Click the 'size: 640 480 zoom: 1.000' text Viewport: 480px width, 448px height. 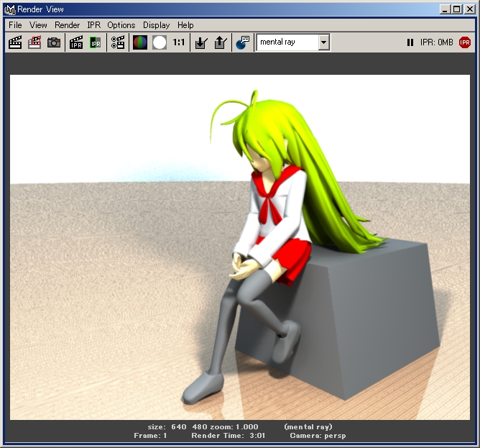pos(203,426)
